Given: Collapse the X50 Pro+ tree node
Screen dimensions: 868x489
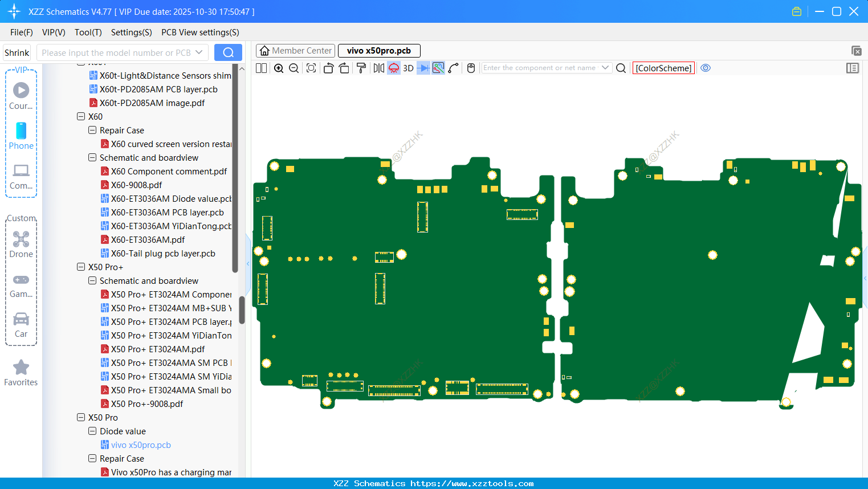Looking at the screenshot, I should click(81, 267).
